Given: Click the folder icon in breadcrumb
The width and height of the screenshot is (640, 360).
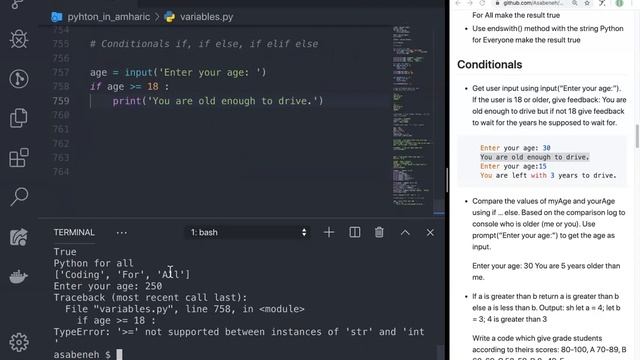Looking at the screenshot, I should (x=57, y=17).
